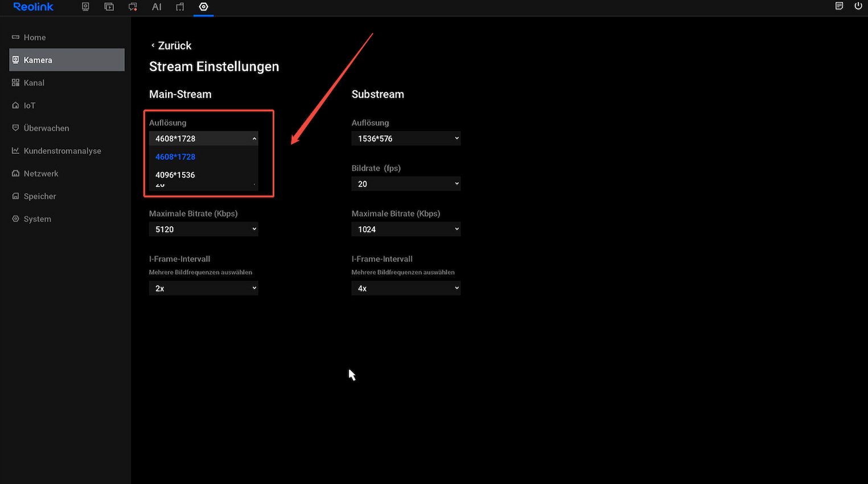The width and height of the screenshot is (868, 484).
Task: Open Kanal in the sidebar
Action: 67,83
